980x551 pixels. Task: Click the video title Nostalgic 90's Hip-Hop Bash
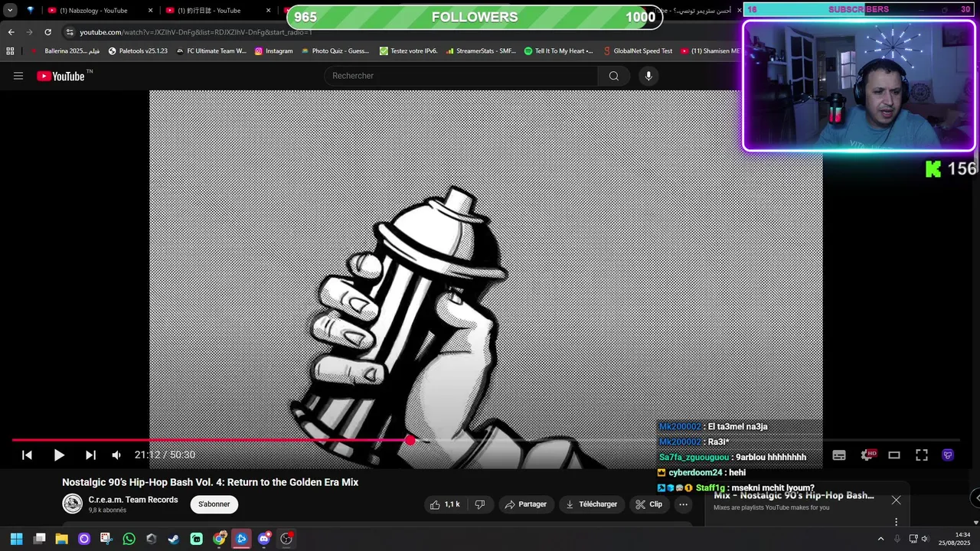pos(211,482)
